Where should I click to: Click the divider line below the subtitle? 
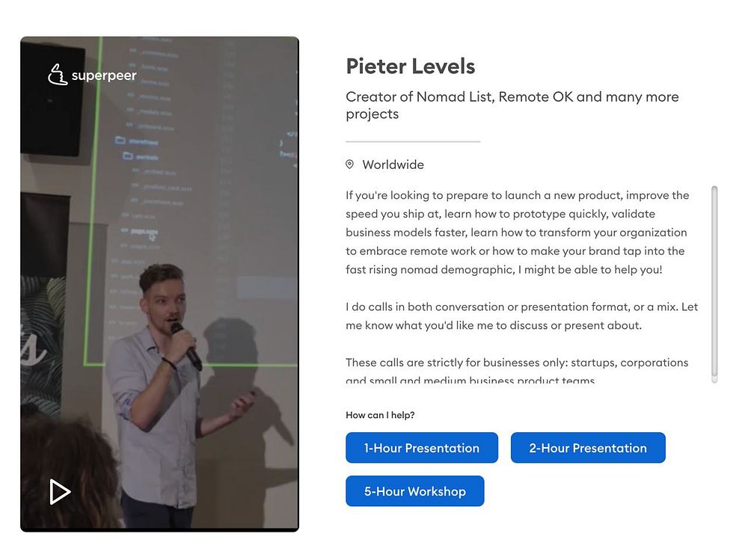click(x=413, y=141)
